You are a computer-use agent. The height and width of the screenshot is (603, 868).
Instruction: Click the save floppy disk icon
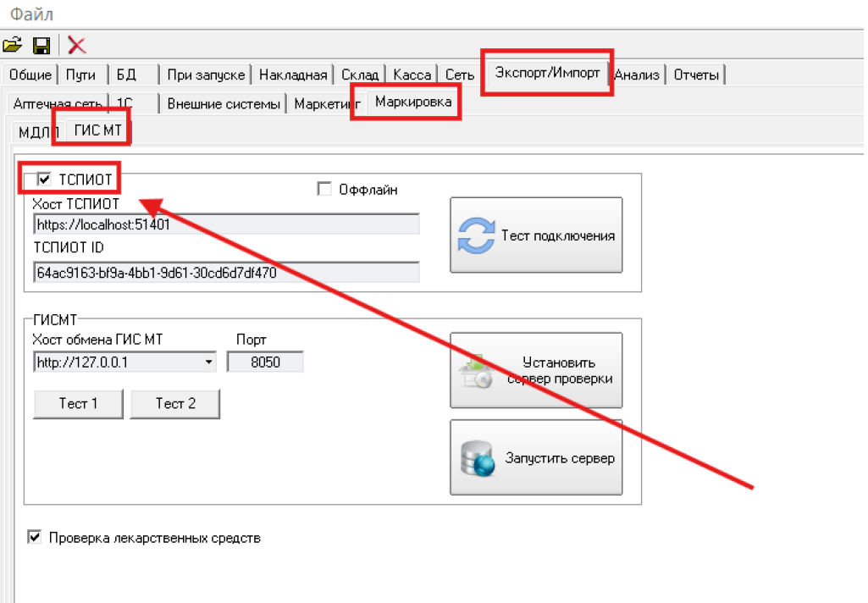tap(41, 45)
